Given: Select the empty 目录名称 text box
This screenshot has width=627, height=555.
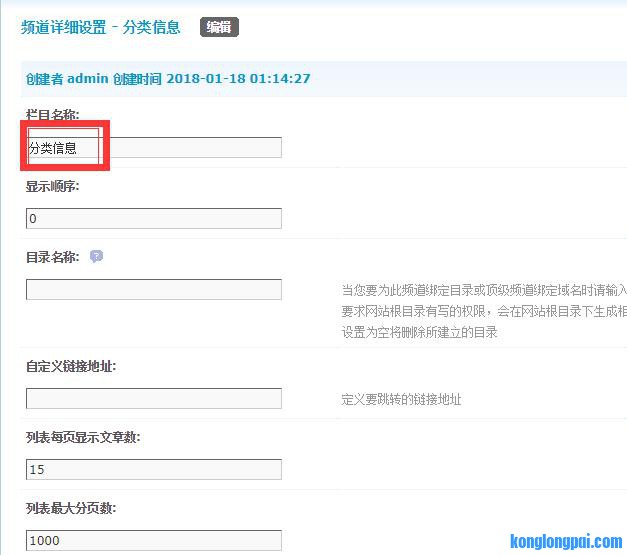Looking at the screenshot, I should pyautogui.click(x=154, y=289).
